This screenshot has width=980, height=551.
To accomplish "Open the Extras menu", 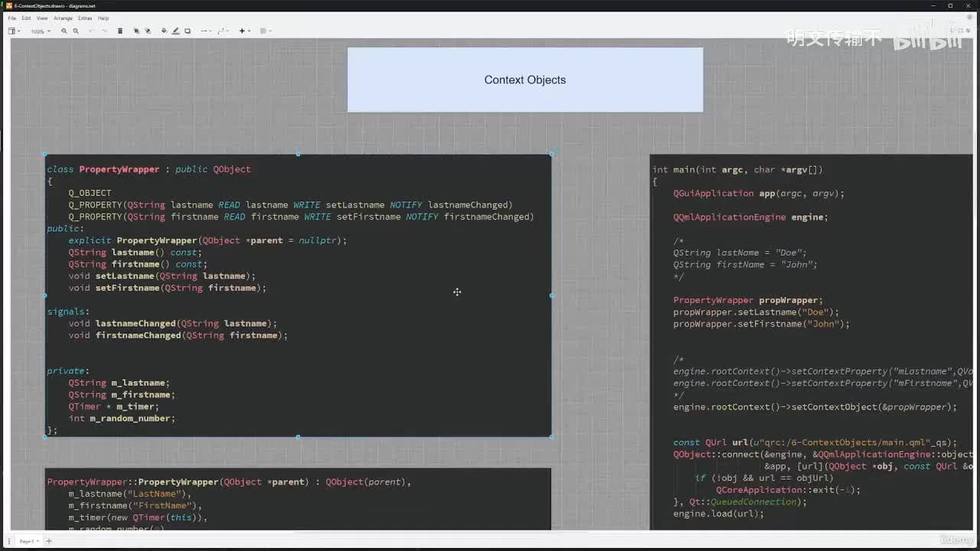I will [x=85, y=18].
